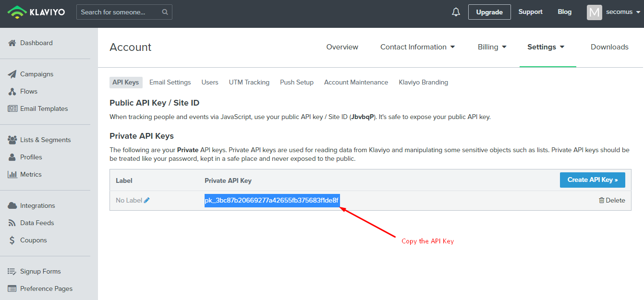Expand the Contact Information dropdown
The width and height of the screenshot is (644, 300).
coord(417,47)
